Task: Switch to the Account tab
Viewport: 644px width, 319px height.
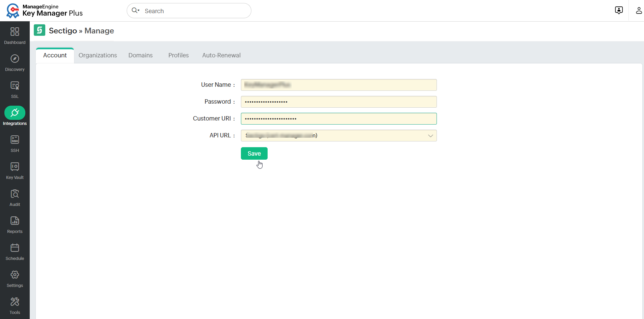Action: [55, 55]
